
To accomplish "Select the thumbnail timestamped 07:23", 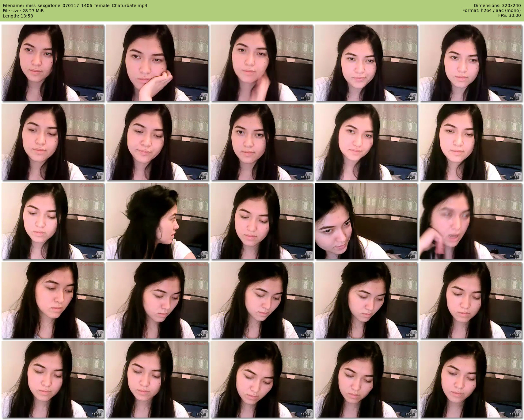I will [366, 221].
